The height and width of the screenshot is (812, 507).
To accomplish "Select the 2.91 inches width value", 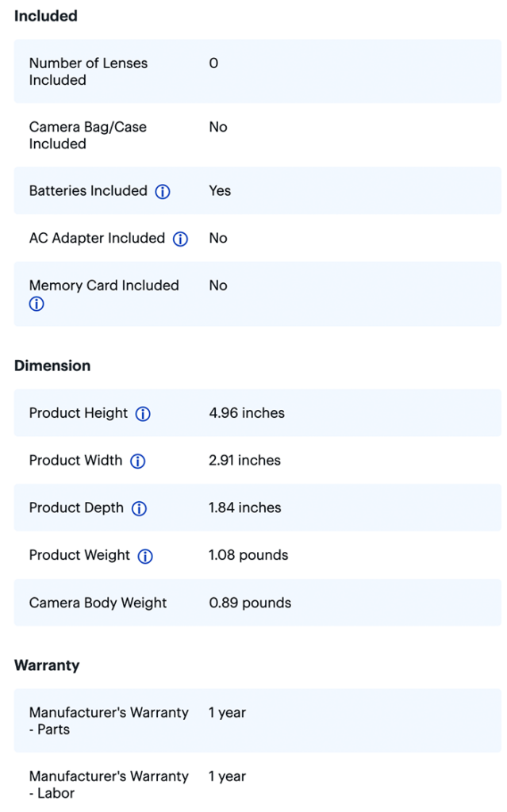I will click(x=244, y=460).
